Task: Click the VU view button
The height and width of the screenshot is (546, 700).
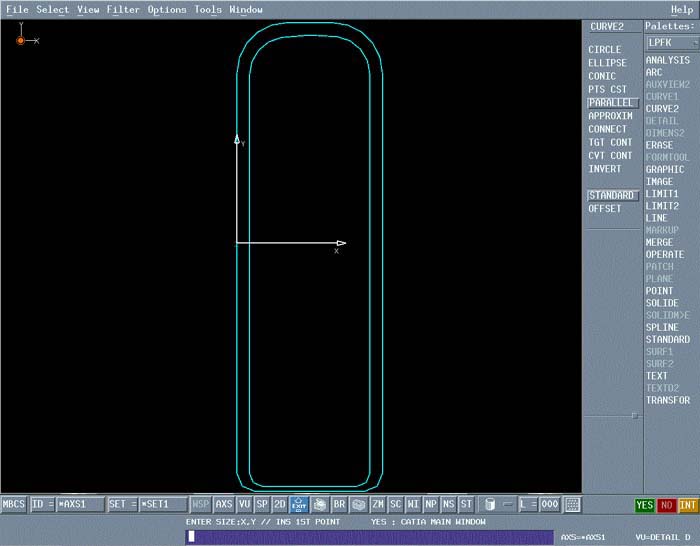Action: pyautogui.click(x=244, y=505)
